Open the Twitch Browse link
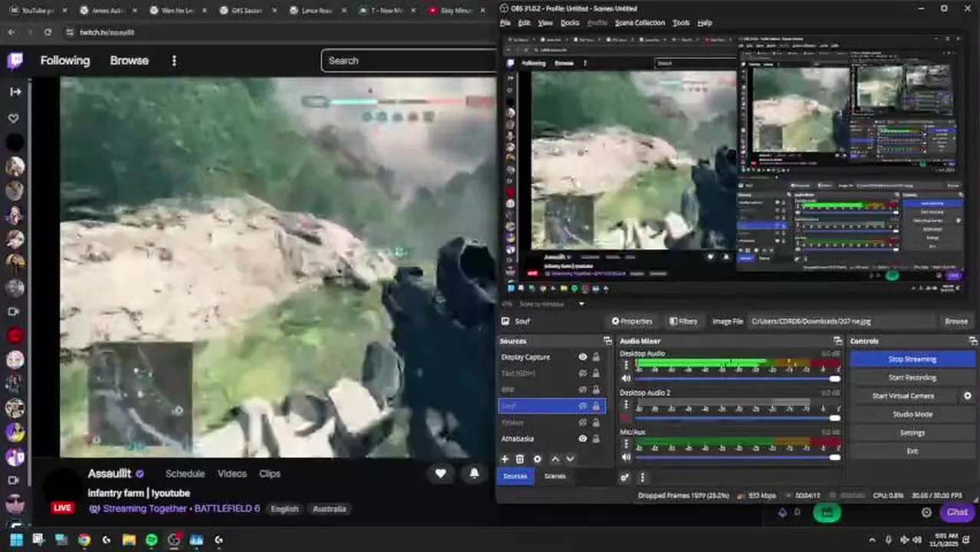The image size is (980, 552). [x=129, y=61]
